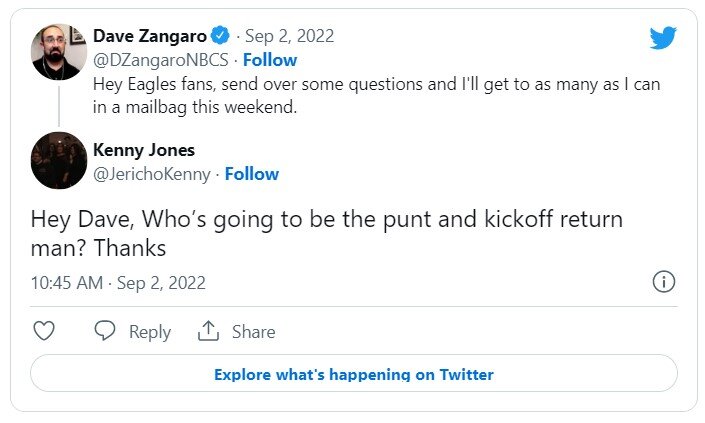Open Dave Zangaro's profile picture

point(59,51)
